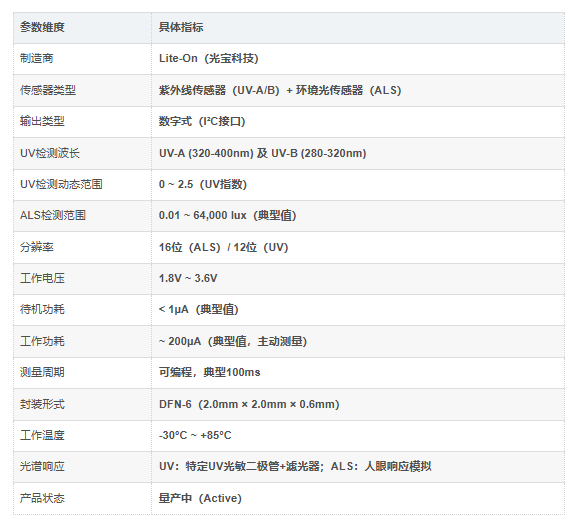Click the Lite-On (光宝科技) manufacturer value
580x527 pixels.
pos(209,58)
